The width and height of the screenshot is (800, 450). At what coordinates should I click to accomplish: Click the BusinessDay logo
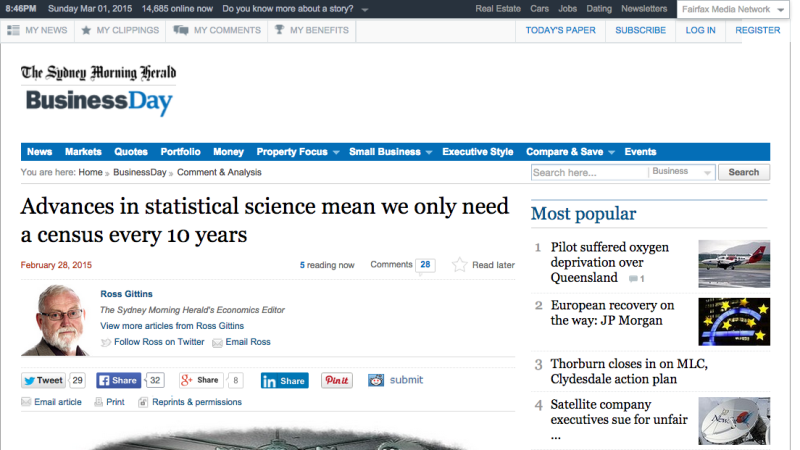coord(99,102)
